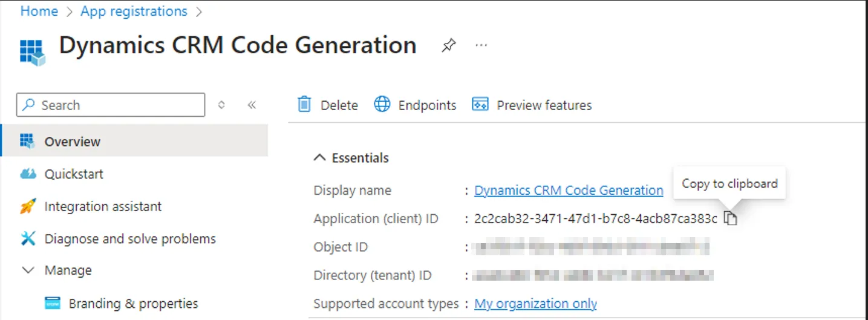868x320 pixels.
Task: Open Preview features
Action: pyautogui.click(x=532, y=105)
